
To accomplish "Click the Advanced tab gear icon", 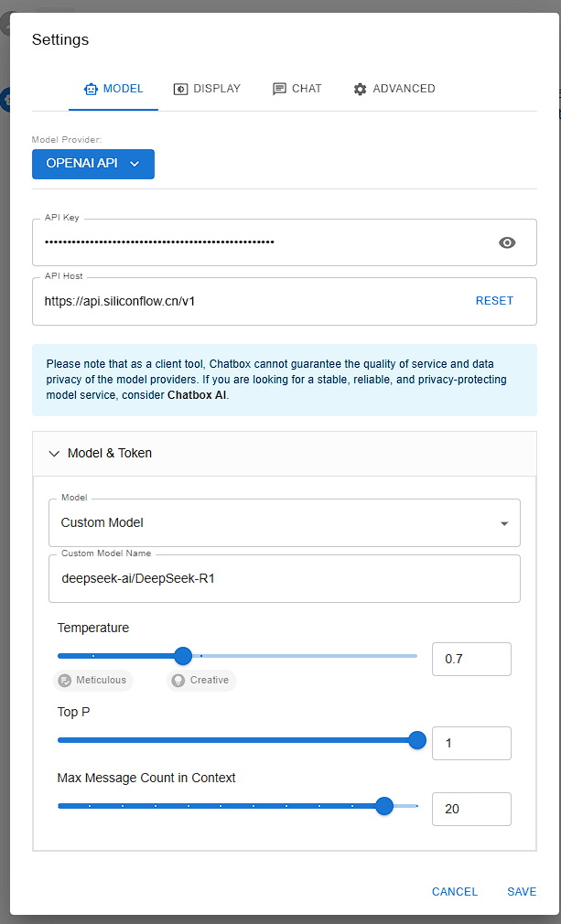I will [x=360, y=89].
